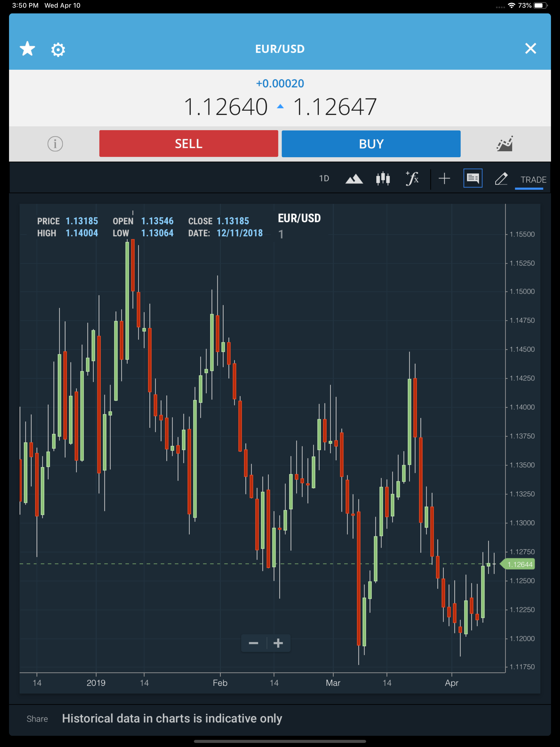Tap the LOW value 1.13064

157,233
